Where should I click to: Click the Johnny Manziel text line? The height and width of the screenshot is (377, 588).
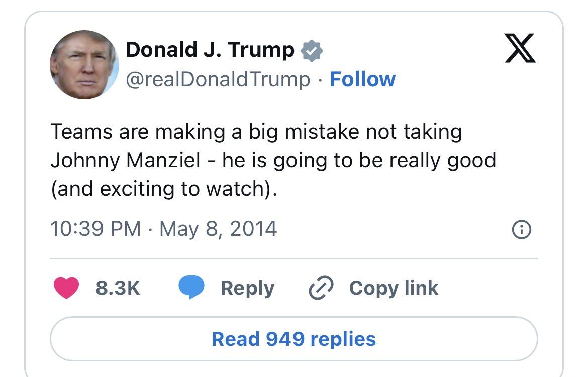[x=273, y=160]
